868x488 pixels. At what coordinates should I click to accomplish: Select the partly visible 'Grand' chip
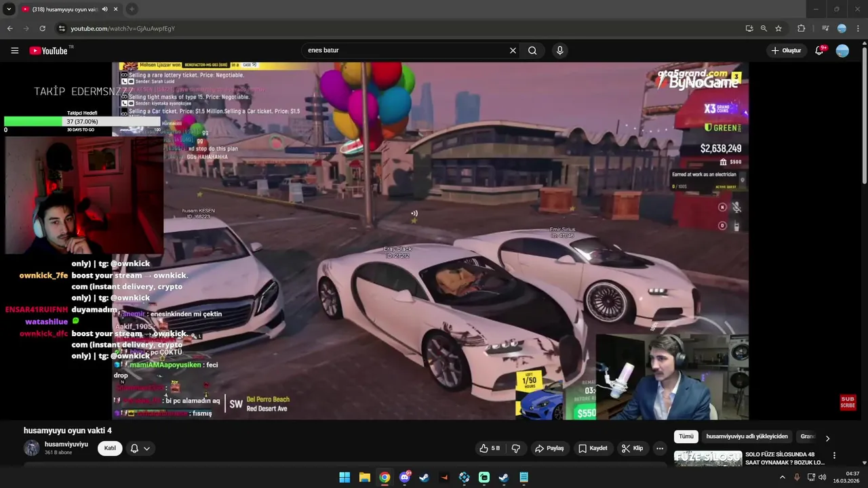pos(807,436)
